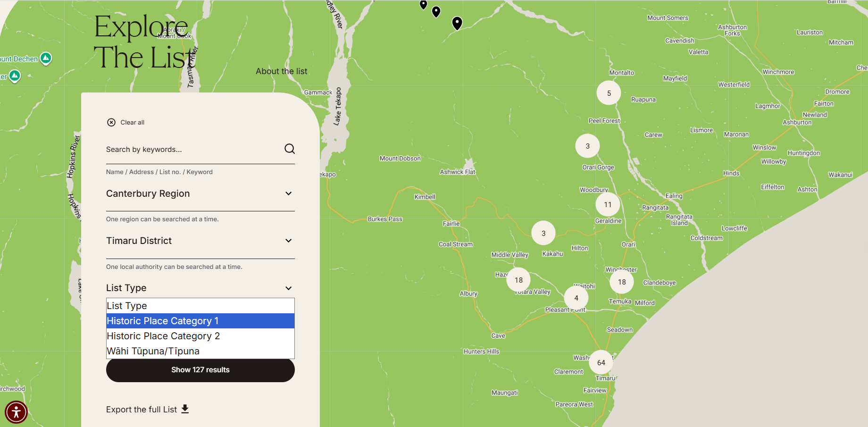Expand the Canterbury Region dropdown
868x427 pixels.
pyautogui.click(x=288, y=193)
